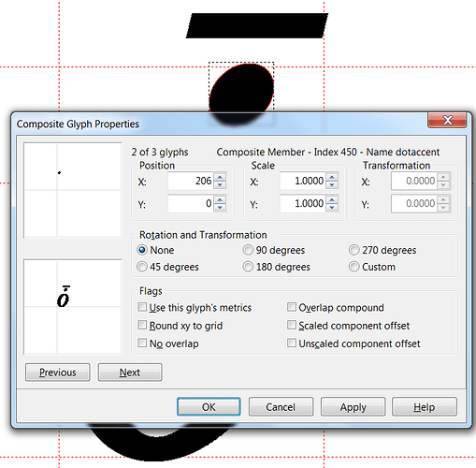Select the dot accent contour in editor
This screenshot has height=468, width=476.
(241, 87)
